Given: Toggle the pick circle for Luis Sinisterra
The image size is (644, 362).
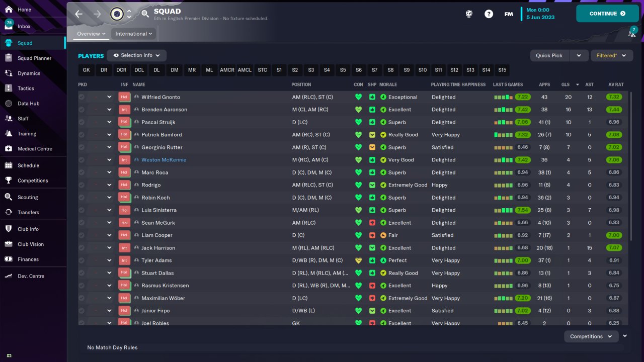Looking at the screenshot, I should point(82,210).
